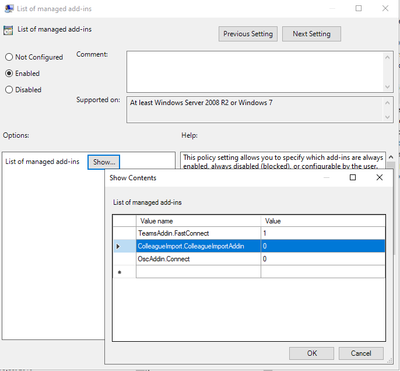
Task: Close the List of managed add-ins window
Action: 385,8
